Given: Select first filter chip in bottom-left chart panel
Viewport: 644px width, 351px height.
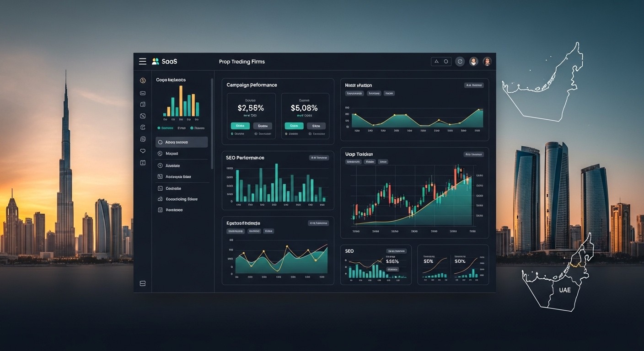Looking at the screenshot, I should pyautogui.click(x=236, y=231).
